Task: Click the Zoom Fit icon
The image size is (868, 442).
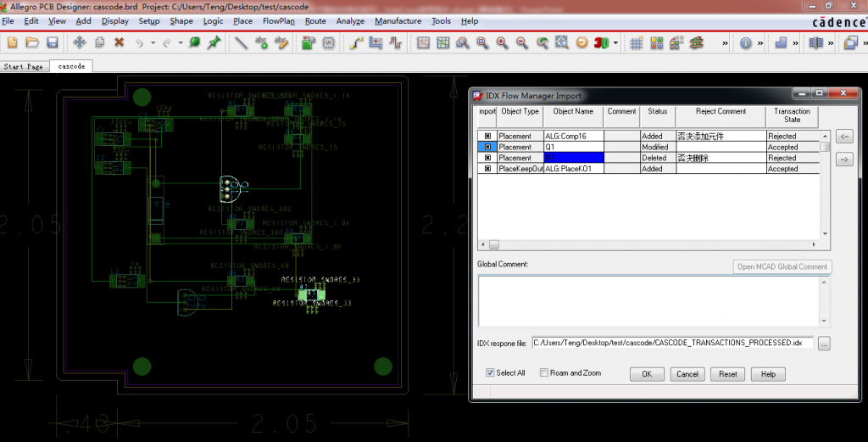Action: 482,42
